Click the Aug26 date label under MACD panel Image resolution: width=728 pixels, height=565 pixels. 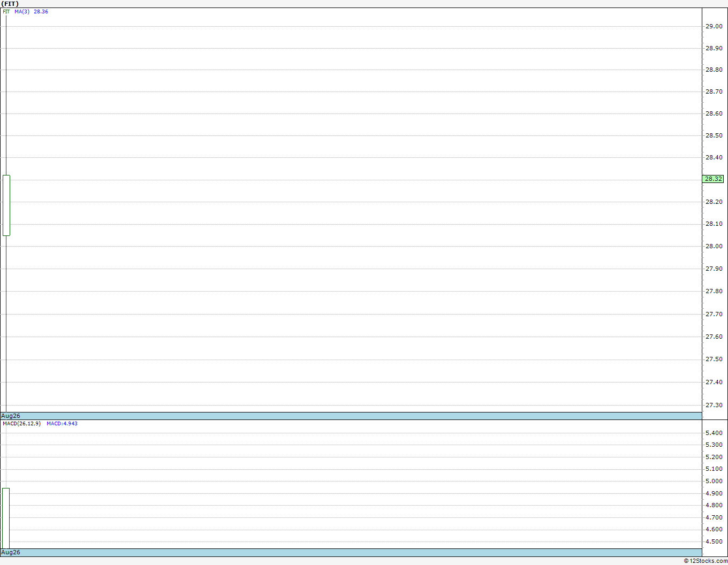[11, 552]
